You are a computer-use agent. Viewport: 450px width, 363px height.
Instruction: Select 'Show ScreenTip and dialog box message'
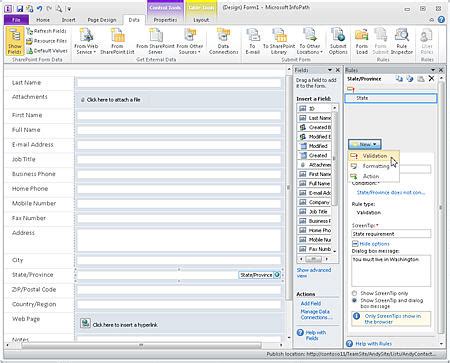point(354,300)
